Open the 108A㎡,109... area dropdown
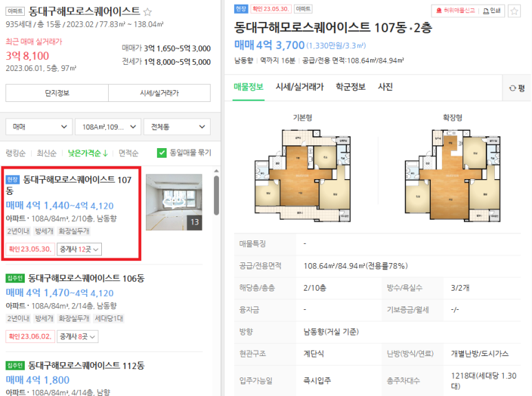 tap(108, 127)
